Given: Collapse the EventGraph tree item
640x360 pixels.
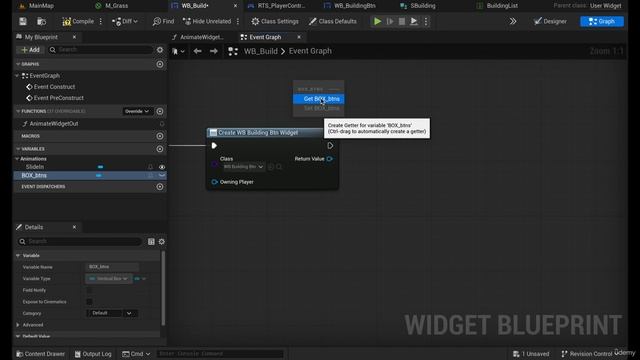Looking at the screenshot, I should 17,76.
